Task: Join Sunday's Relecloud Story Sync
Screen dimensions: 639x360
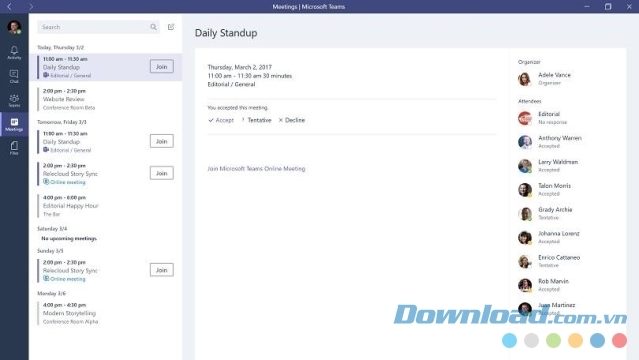Action: pyautogui.click(x=161, y=270)
